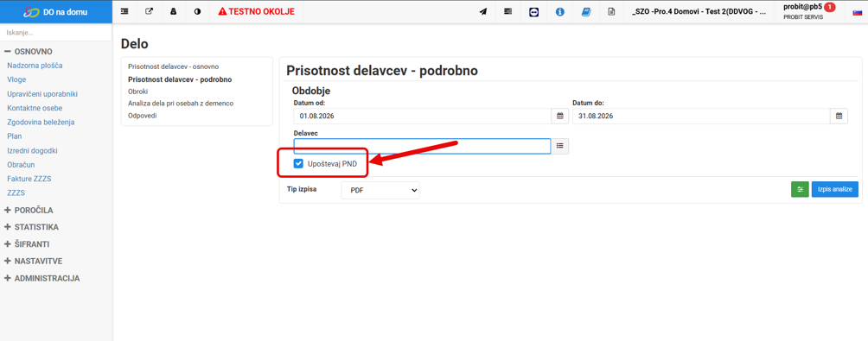Toggle the sidebar menu list icon
This screenshot has width=868, height=341.
(x=124, y=11)
